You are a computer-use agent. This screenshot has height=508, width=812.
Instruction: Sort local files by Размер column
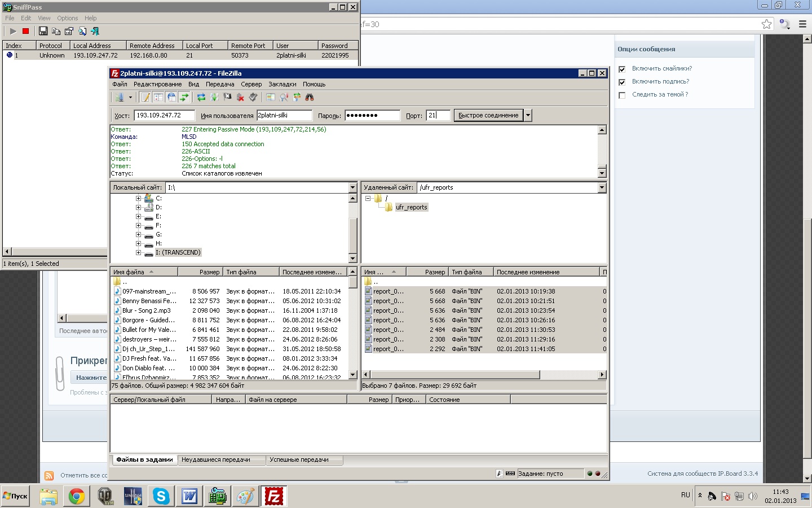[201, 272]
